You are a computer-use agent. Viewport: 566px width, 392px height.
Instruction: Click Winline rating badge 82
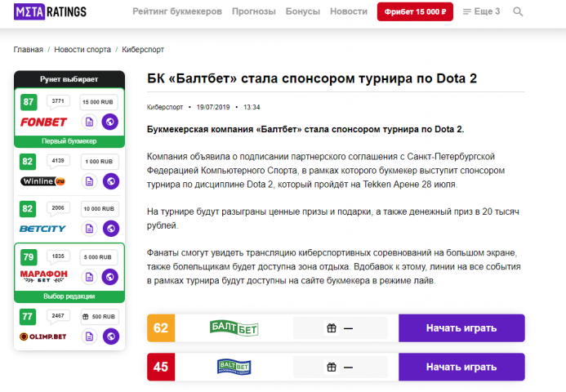28,162
